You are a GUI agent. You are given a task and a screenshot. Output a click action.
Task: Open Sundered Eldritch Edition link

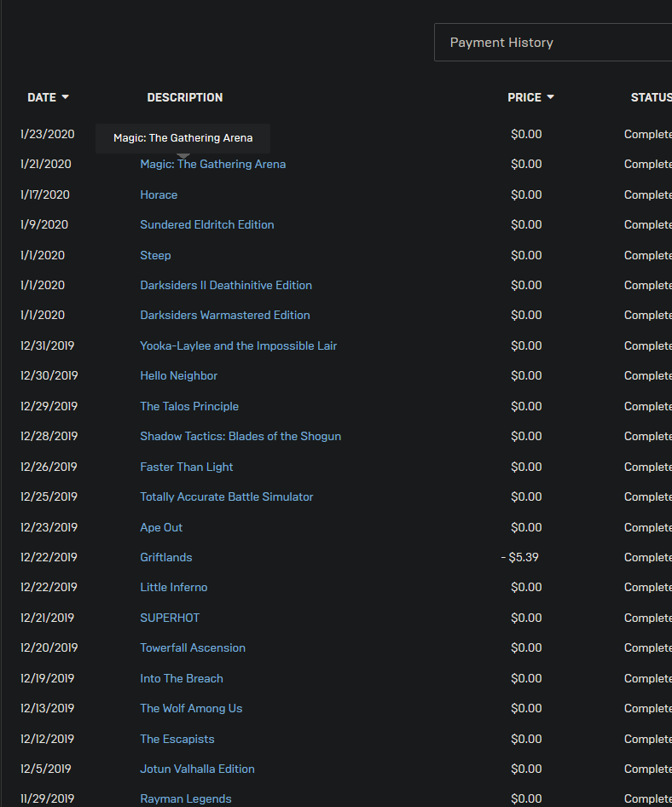pyautogui.click(x=207, y=225)
